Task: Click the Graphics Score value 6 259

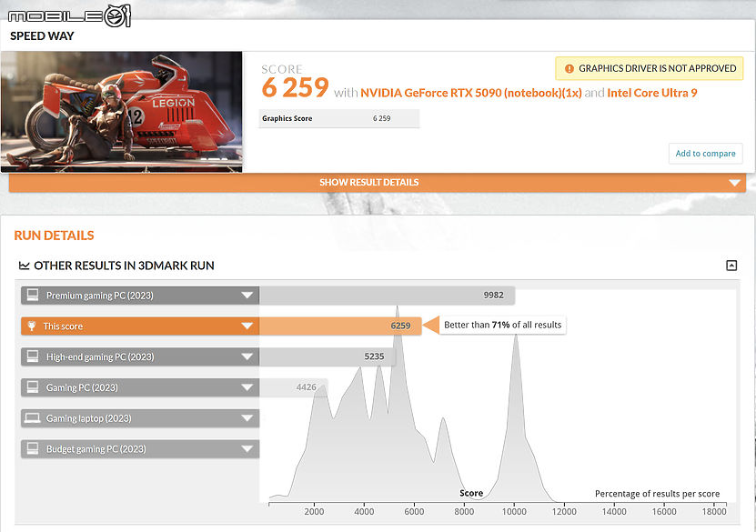Action: tap(381, 118)
